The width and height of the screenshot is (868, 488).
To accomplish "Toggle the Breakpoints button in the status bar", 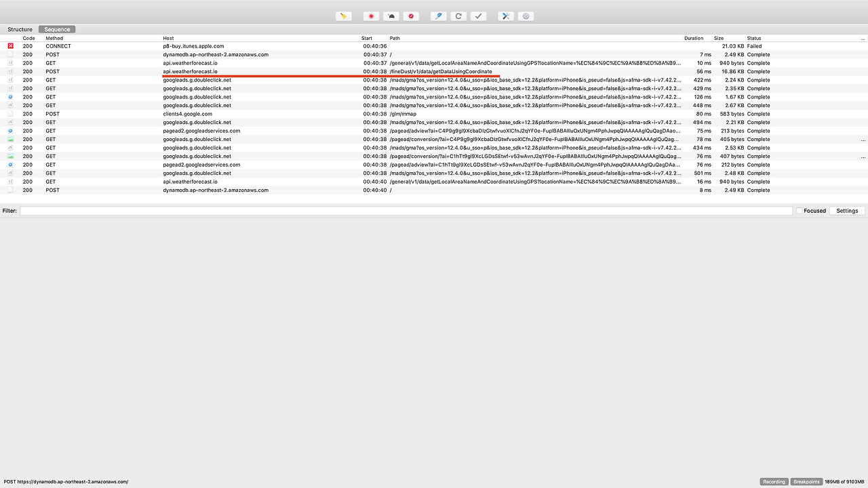I will (x=806, y=481).
